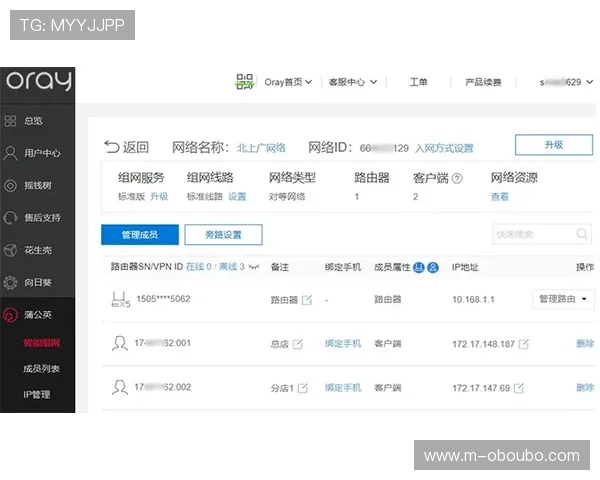Select the 智能组网 submenu item

click(41, 343)
